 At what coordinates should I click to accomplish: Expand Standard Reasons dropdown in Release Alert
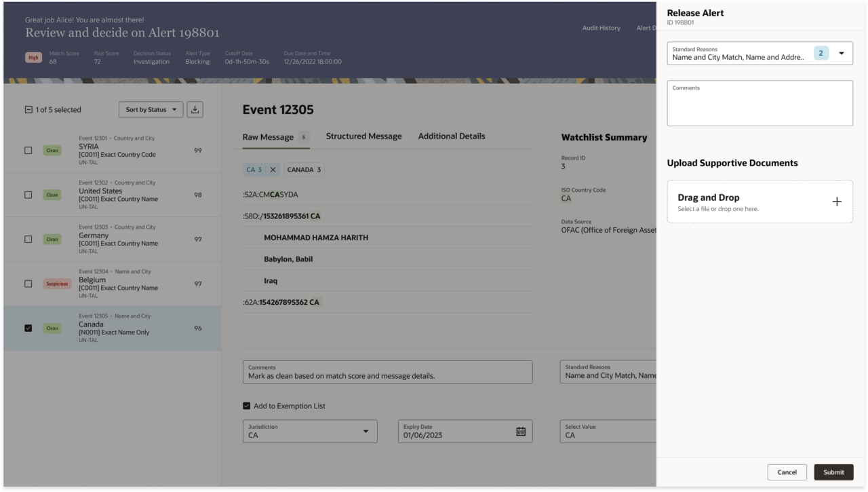click(842, 53)
